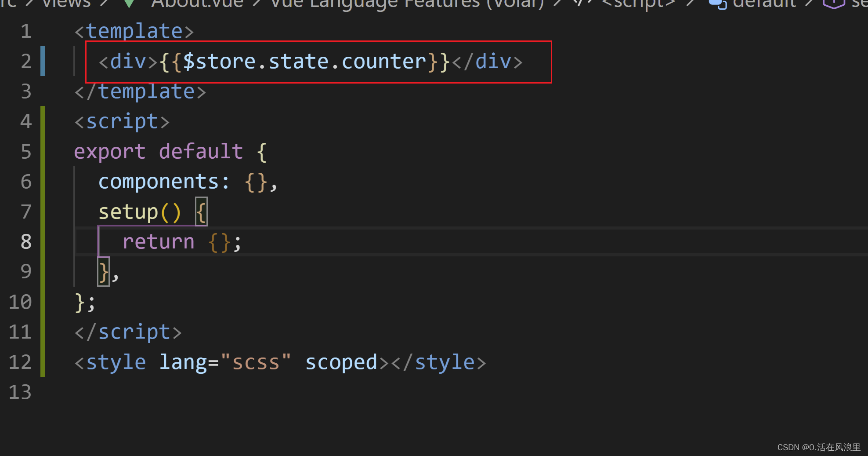Viewport: 868px width, 456px height.
Task: Click the '};' closing on line 10
Action: point(85,303)
